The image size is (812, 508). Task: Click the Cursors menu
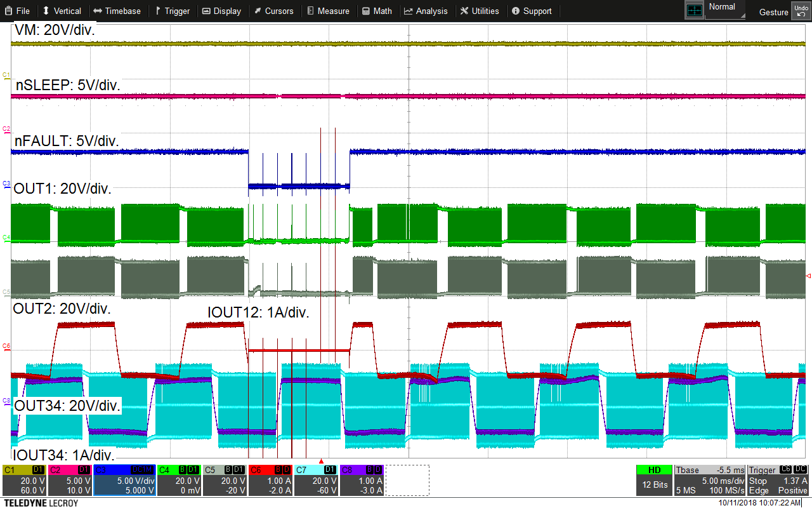(274, 11)
